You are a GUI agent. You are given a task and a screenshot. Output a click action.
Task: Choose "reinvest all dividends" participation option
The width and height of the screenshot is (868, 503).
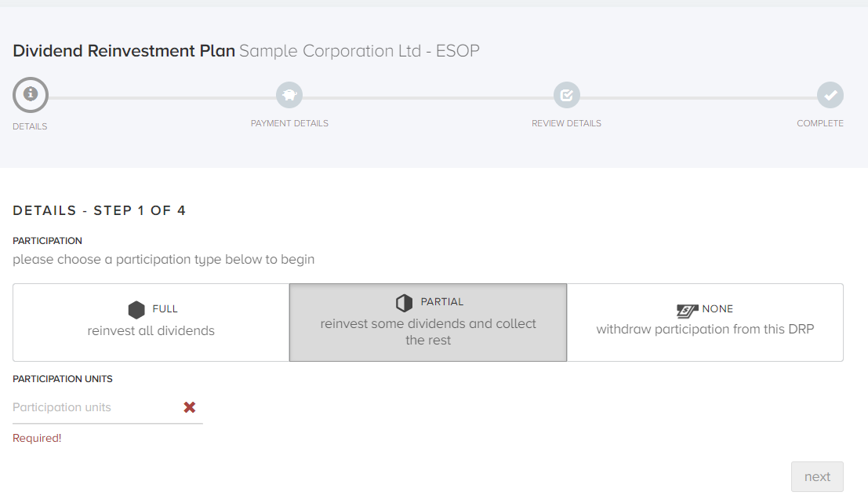(x=151, y=330)
